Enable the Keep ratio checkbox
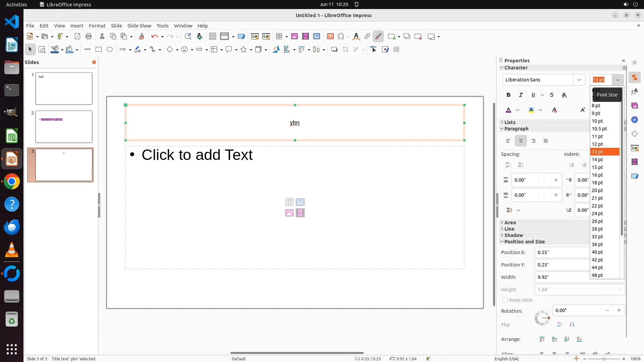The image size is (644, 362). (505, 300)
